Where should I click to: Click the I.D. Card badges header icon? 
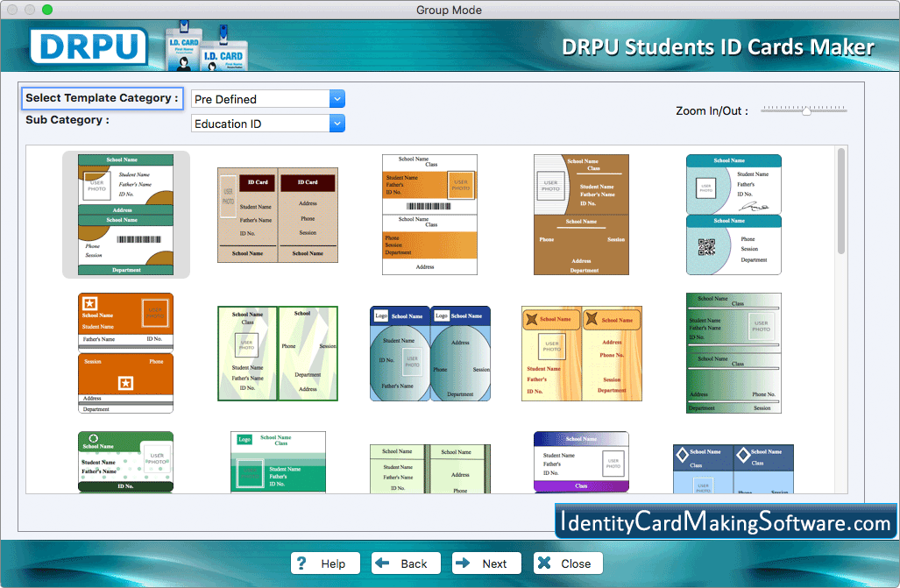click(x=207, y=47)
